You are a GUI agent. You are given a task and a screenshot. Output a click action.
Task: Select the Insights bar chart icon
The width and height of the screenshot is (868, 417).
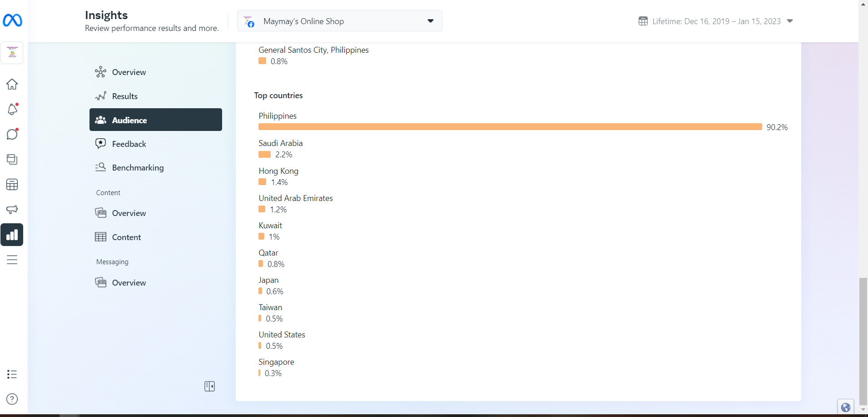point(12,235)
